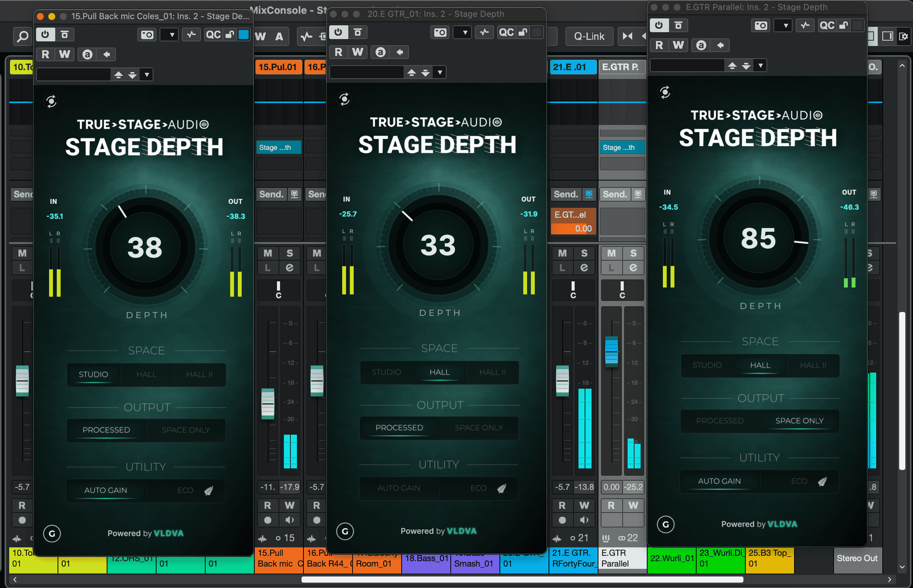Show QC quick controls in E.GTR Parallel window
Image resolution: width=913 pixels, height=588 pixels.
pos(827,26)
